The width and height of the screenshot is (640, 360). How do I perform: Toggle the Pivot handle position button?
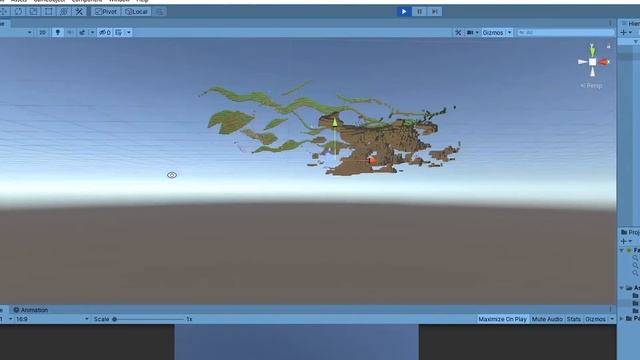click(x=106, y=11)
